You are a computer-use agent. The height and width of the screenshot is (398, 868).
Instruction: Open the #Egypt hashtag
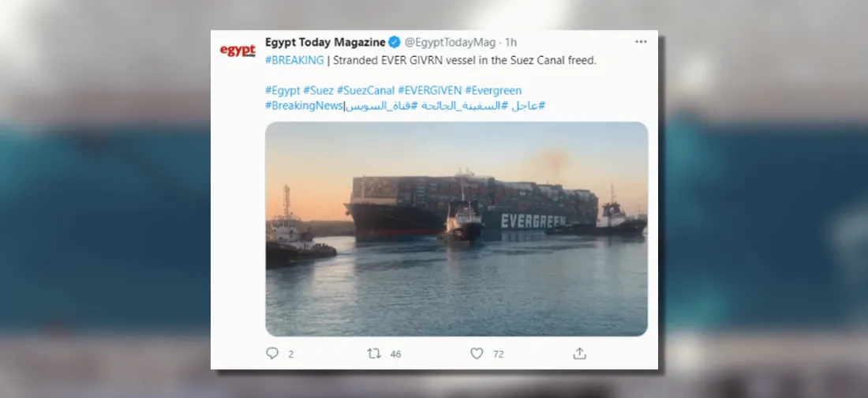tap(282, 90)
